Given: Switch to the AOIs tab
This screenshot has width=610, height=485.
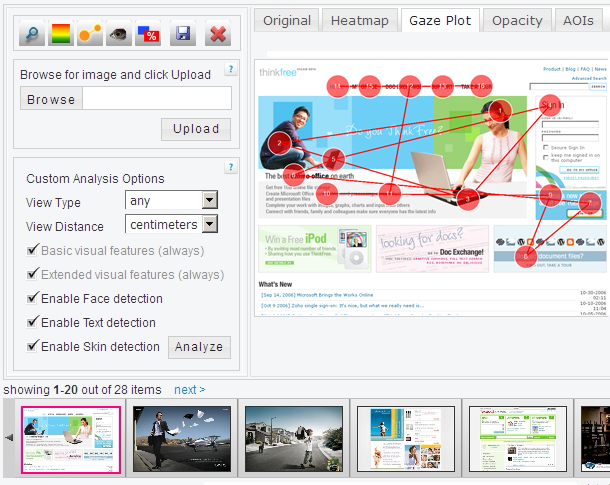Looking at the screenshot, I should pos(577,20).
